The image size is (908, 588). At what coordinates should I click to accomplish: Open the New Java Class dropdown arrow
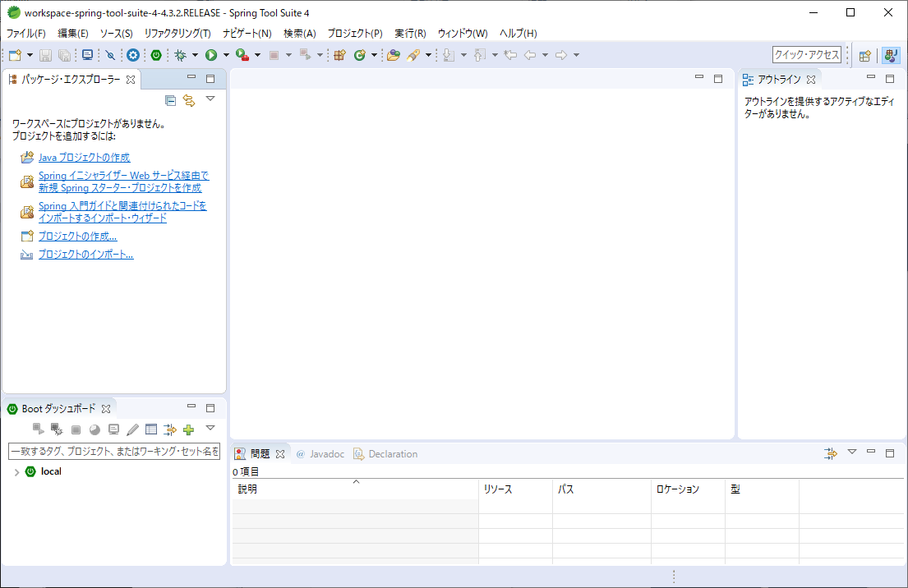374,55
